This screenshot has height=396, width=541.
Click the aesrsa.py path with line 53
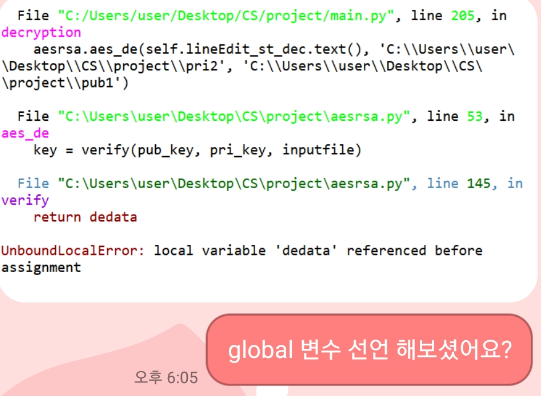[234, 117]
